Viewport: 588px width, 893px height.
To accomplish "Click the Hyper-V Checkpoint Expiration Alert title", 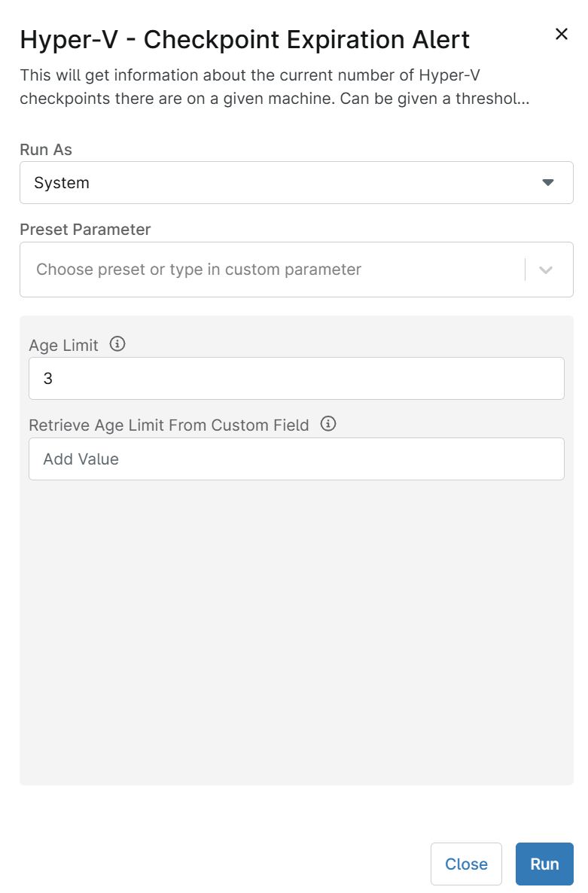I will click(245, 40).
